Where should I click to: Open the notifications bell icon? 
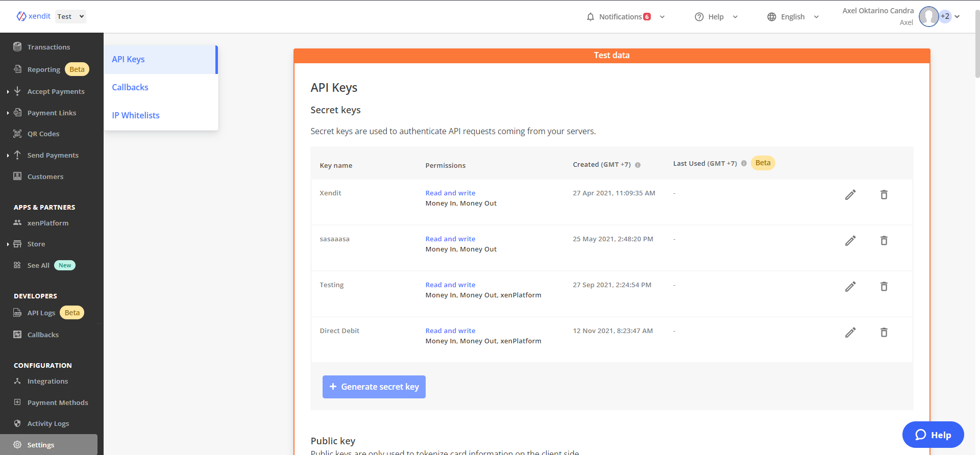click(591, 17)
